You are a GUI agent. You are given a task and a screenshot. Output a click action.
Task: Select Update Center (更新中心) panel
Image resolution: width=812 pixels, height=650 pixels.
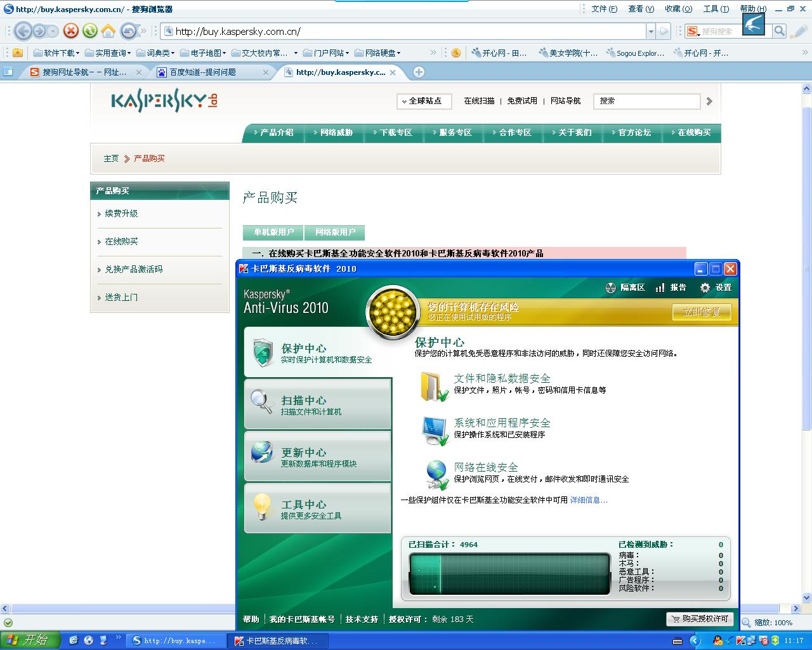(x=317, y=456)
